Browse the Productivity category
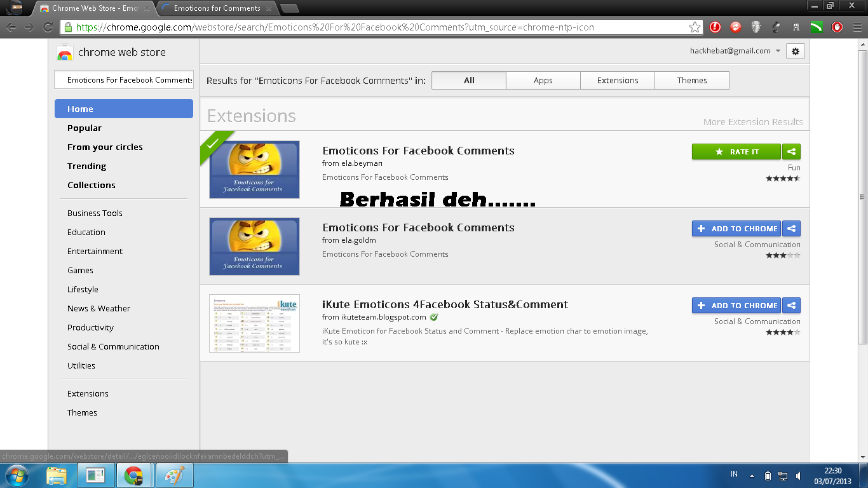The width and height of the screenshot is (868, 488). coord(90,327)
